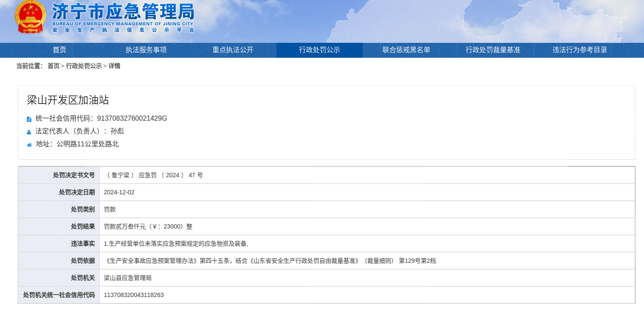Click the 处罚决定日期 label cell
Screen dimensions: 644x309
[x=59, y=192]
